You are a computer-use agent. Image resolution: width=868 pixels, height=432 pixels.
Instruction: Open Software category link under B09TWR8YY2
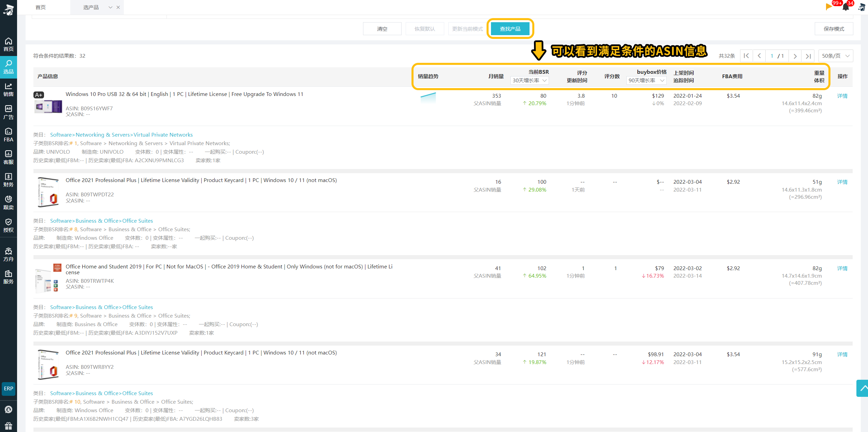(x=61, y=393)
